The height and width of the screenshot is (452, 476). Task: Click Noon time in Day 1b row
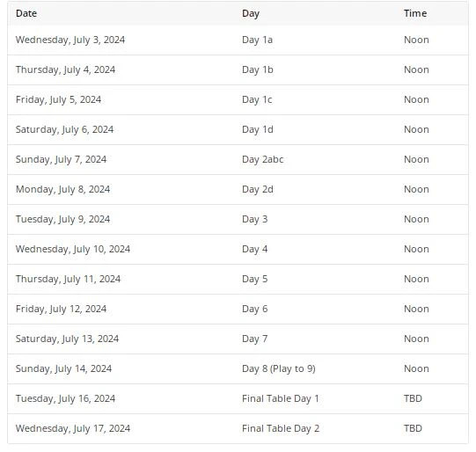coord(416,69)
